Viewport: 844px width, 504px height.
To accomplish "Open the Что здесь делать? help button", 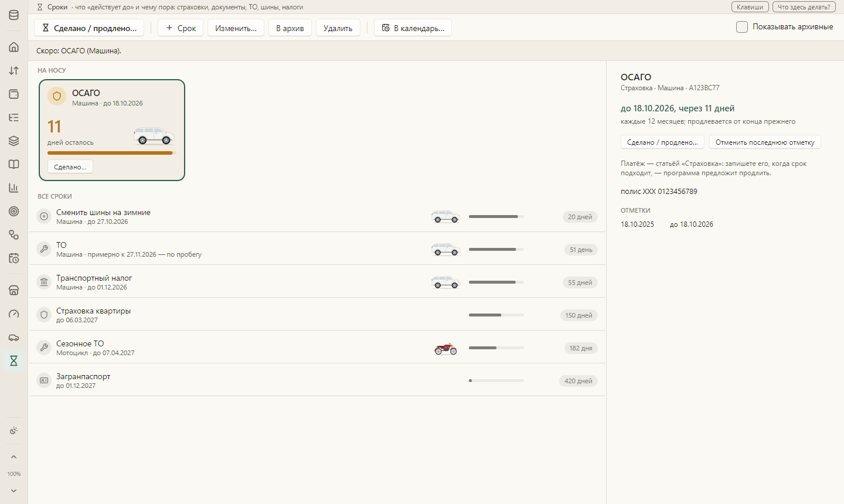I will click(x=804, y=7).
